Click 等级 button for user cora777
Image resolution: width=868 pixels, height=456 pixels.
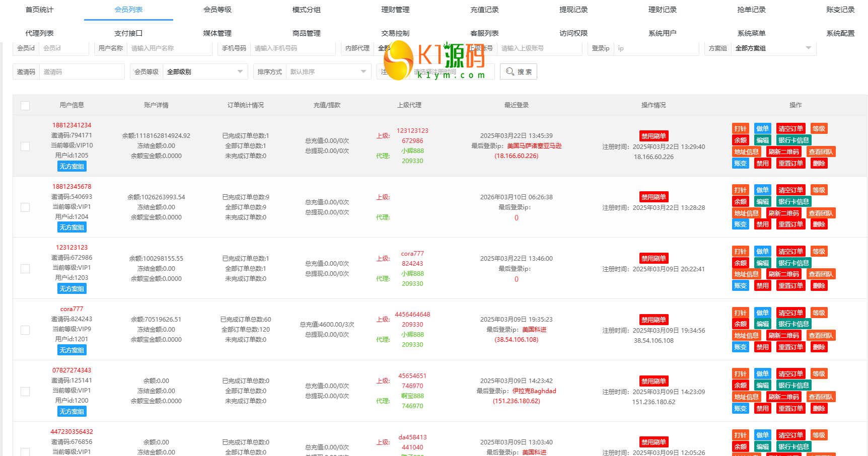point(819,313)
